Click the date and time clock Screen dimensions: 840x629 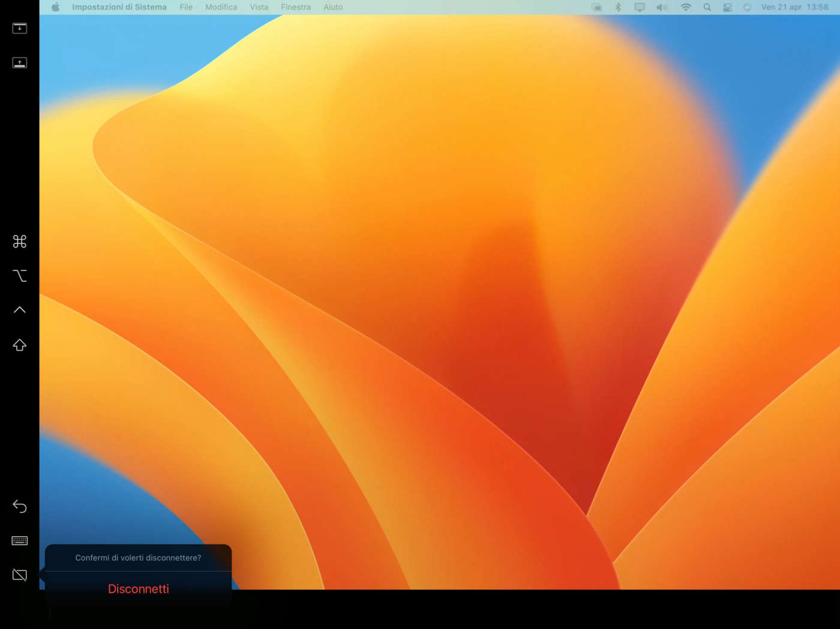coord(794,7)
